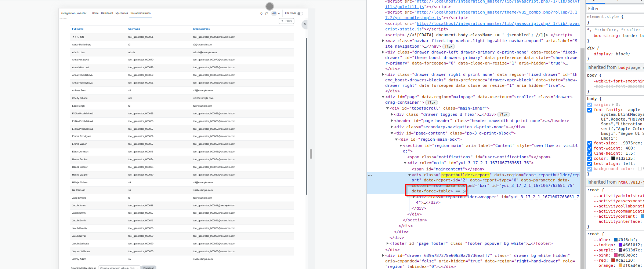
Task: Click the flex badge next to nav element
Action: pyautogui.click(x=449, y=47)
